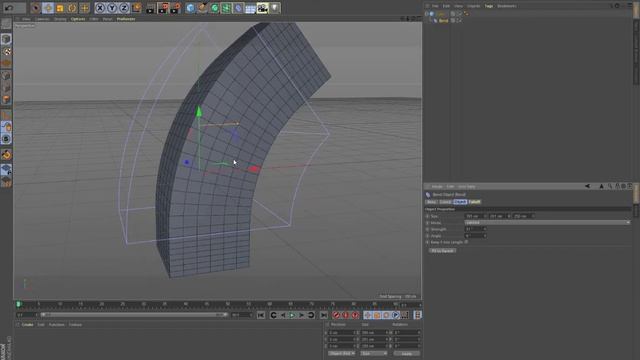640x360 pixels.
Task: Open the Array modeling objects icon
Action: point(226,8)
